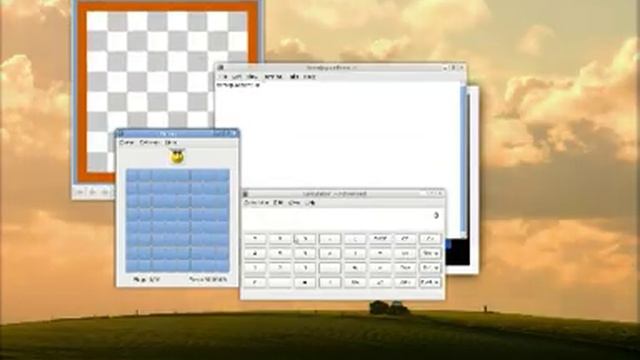The image size is (640, 360).
Task: Close the Calculator window
Action: (x=440, y=193)
